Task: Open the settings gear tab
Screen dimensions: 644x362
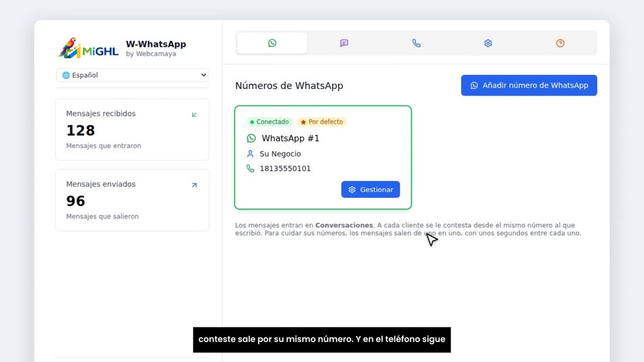Action: (x=488, y=43)
